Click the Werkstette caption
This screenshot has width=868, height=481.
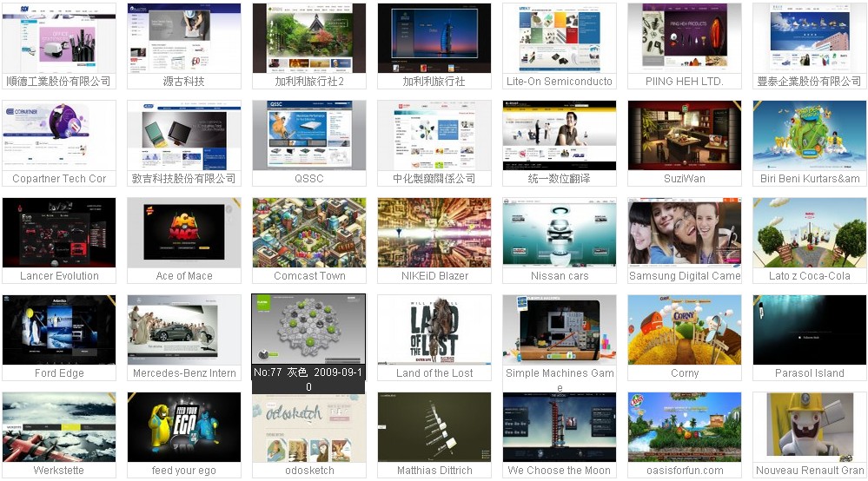click(x=59, y=471)
